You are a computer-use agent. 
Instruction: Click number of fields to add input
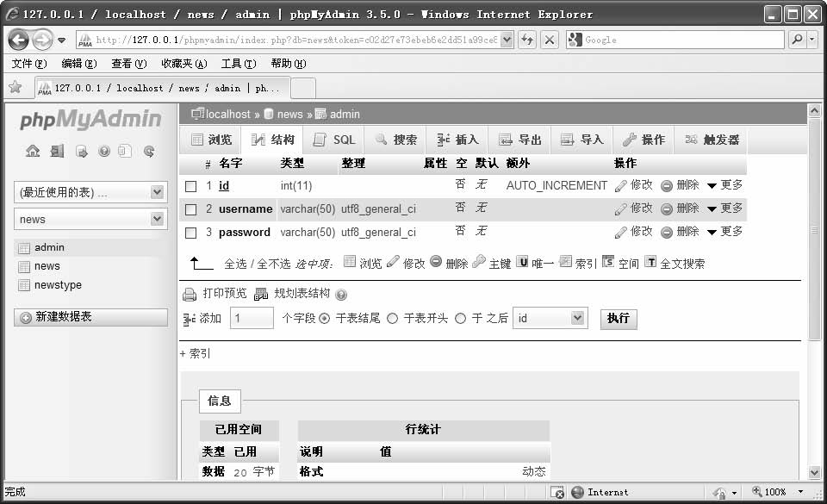pyautogui.click(x=252, y=318)
